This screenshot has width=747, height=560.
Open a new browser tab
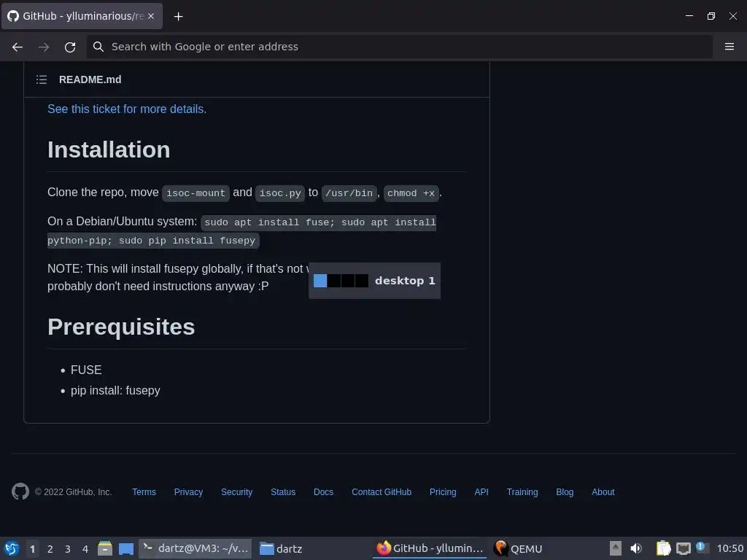178,17
